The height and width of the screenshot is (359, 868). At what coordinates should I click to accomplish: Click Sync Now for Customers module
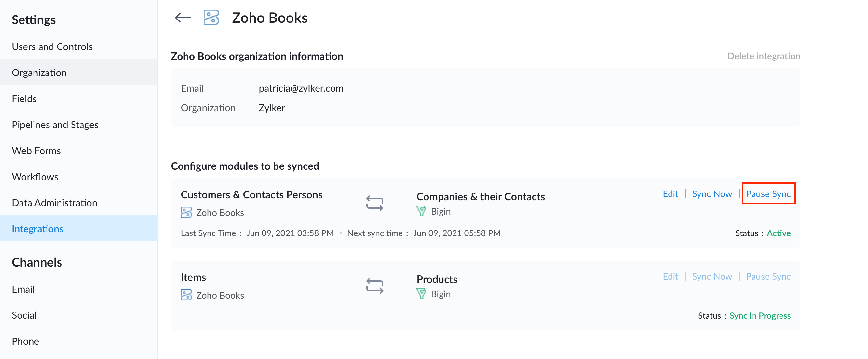(712, 193)
